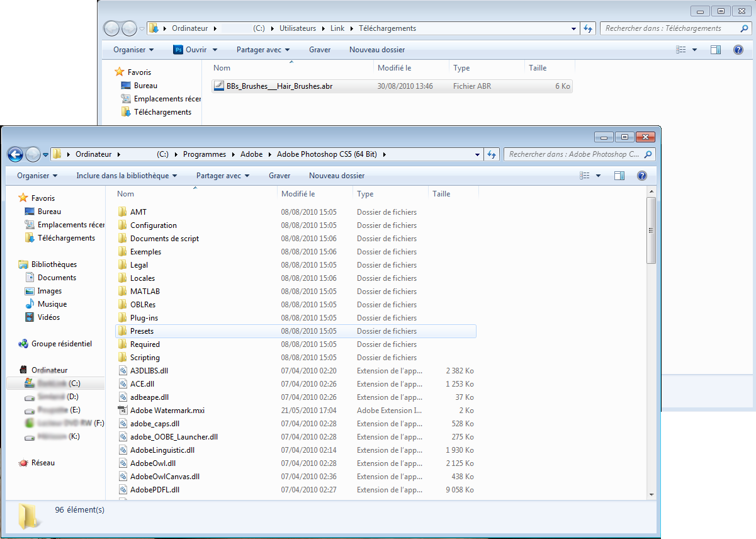The image size is (756, 539).
Task: Click vertical scrollbar in Photoshop CS5 file list
Action: tap(652, 229)
